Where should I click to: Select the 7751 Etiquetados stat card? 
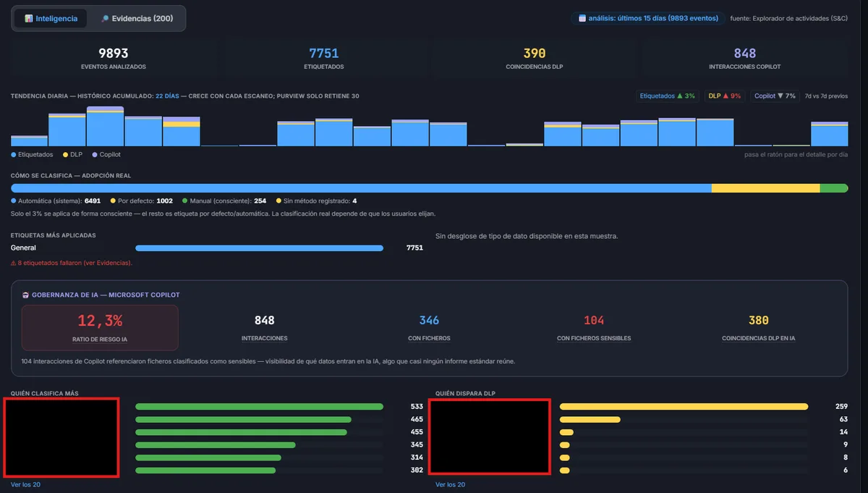tap(324, 58)
